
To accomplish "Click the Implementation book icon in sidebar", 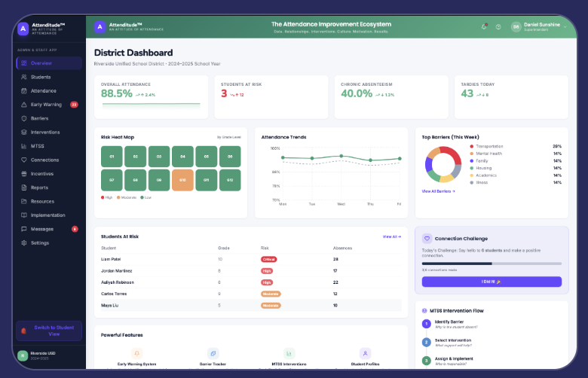I will point(24,215).
